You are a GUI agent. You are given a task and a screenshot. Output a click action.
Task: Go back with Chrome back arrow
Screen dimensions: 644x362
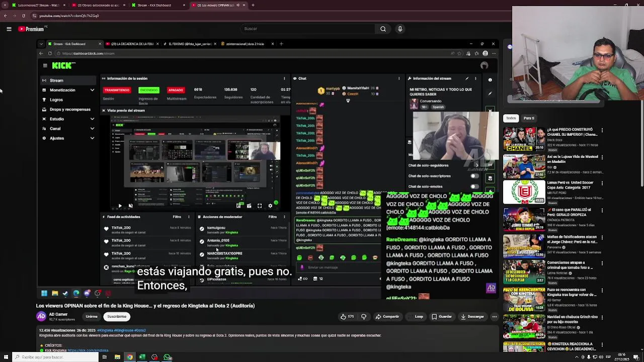click(x=5, y=16)
